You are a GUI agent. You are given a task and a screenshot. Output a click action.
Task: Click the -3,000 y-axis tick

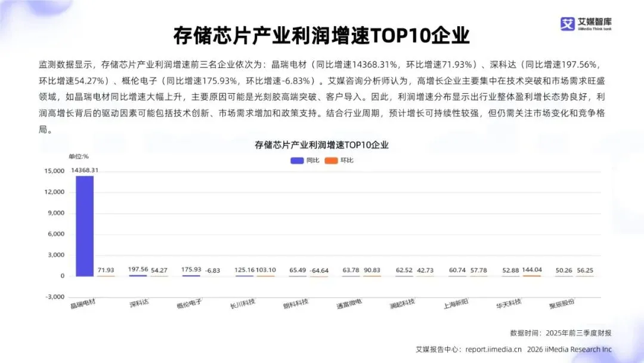55,297
